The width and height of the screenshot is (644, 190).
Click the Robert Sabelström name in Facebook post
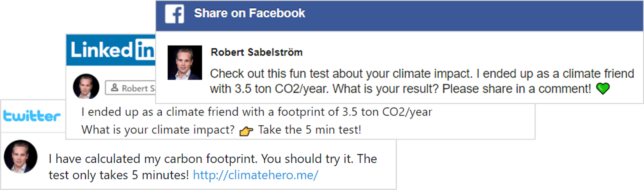click(x=256, y=52)
